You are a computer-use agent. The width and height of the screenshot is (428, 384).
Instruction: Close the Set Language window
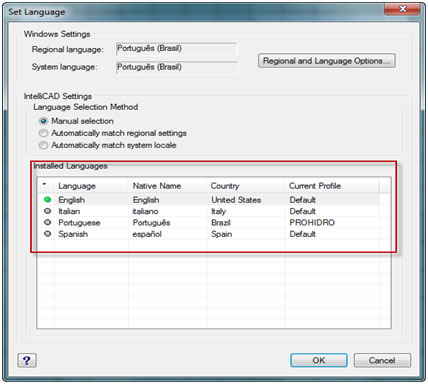[403, 9]
